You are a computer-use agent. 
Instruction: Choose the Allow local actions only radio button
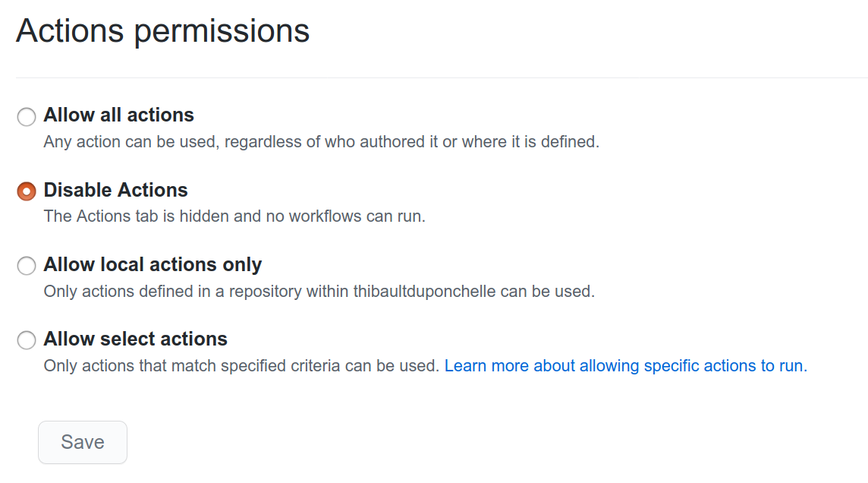[x=26, y=266]
